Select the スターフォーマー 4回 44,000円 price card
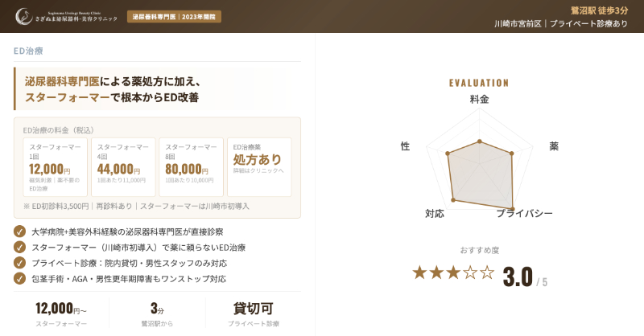 [123, 167]
